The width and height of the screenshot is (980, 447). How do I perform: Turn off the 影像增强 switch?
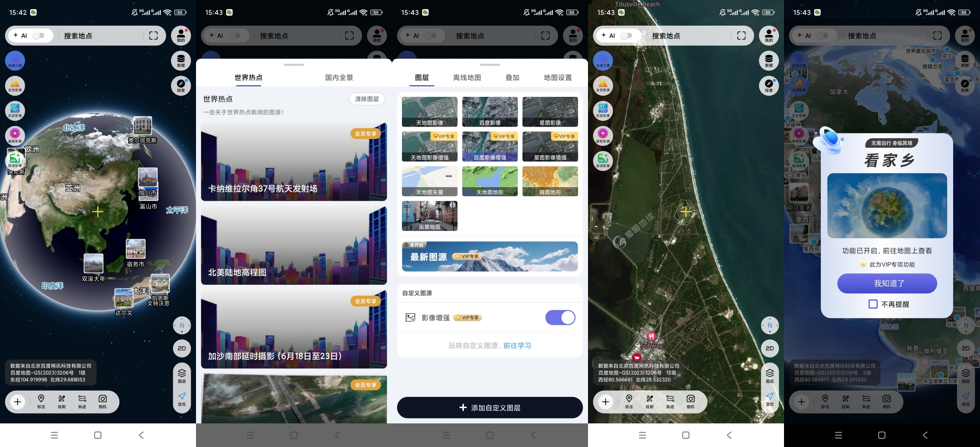[560, 317]
